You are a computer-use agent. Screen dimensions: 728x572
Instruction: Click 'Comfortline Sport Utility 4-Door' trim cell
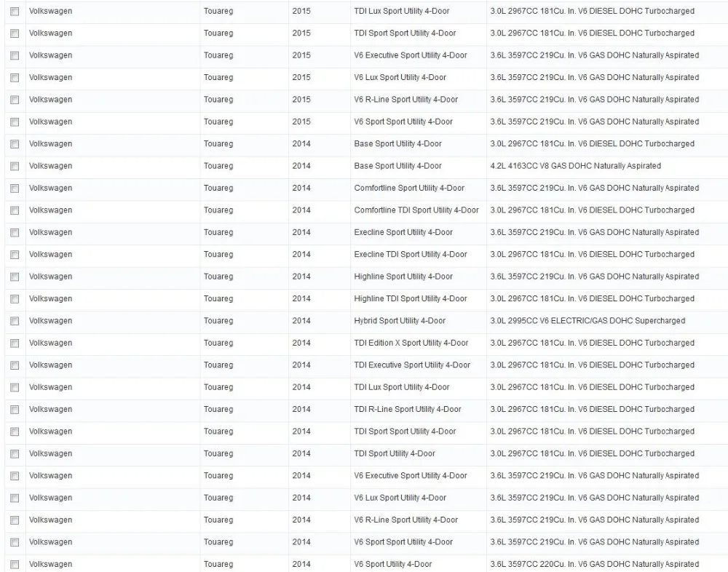pyautogui.click(x=409, y=188)
